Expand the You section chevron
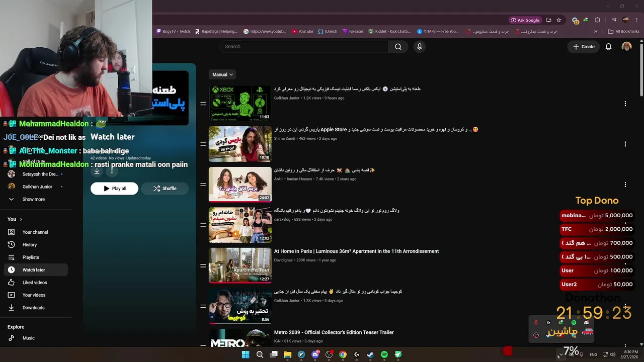 (21, 219)
